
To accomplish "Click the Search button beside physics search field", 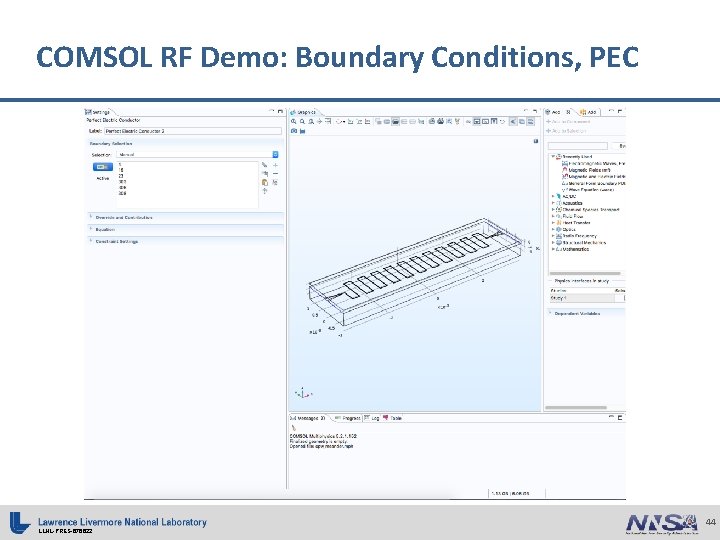I will point(621,146).
